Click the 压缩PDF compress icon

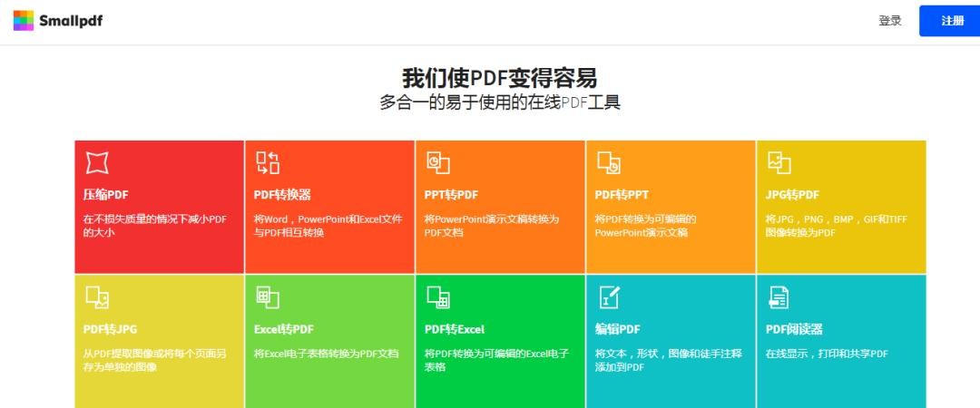coord(96,162)
